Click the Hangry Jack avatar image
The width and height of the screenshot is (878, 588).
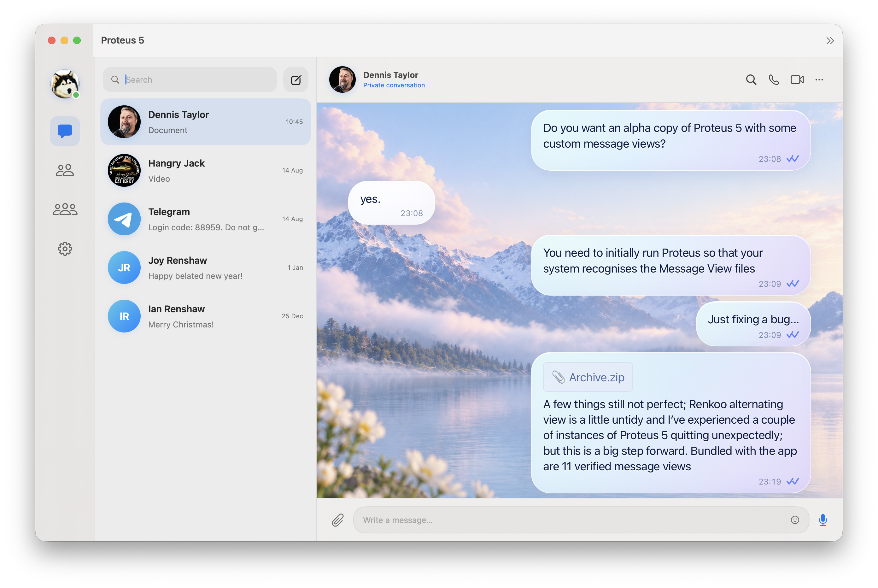coord(124,170)
